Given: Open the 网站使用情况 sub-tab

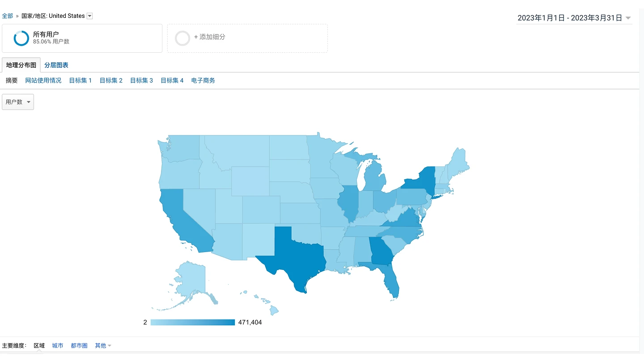Looking at the screenshot, I should (x=43, y=80).
